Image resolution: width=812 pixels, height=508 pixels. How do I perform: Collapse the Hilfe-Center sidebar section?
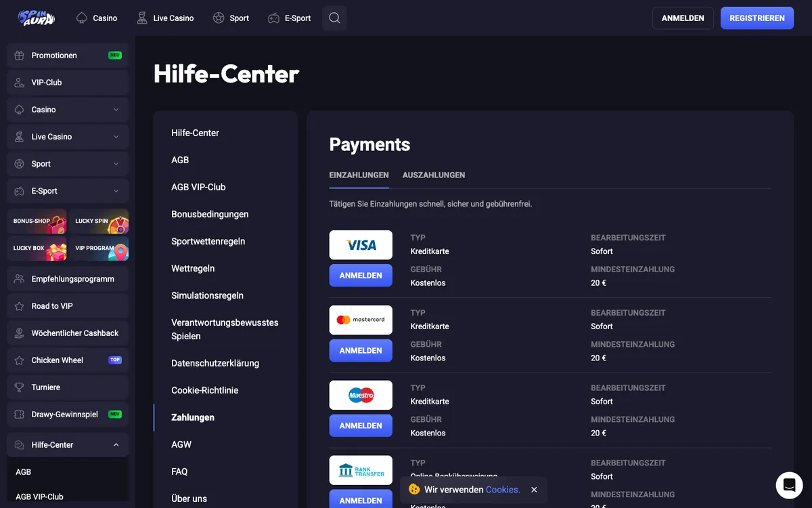pos(116,445)
